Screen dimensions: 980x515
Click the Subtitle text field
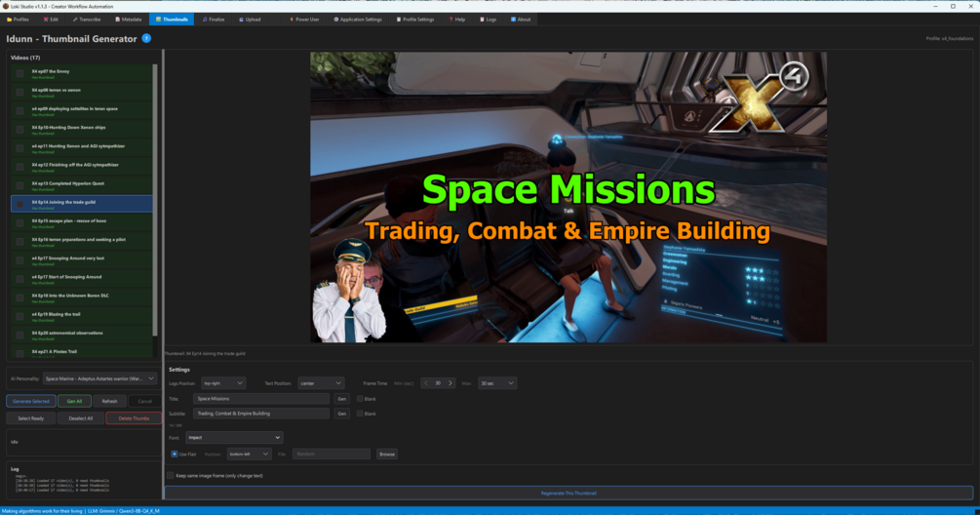pyautogui.click(x=261, y=414)
